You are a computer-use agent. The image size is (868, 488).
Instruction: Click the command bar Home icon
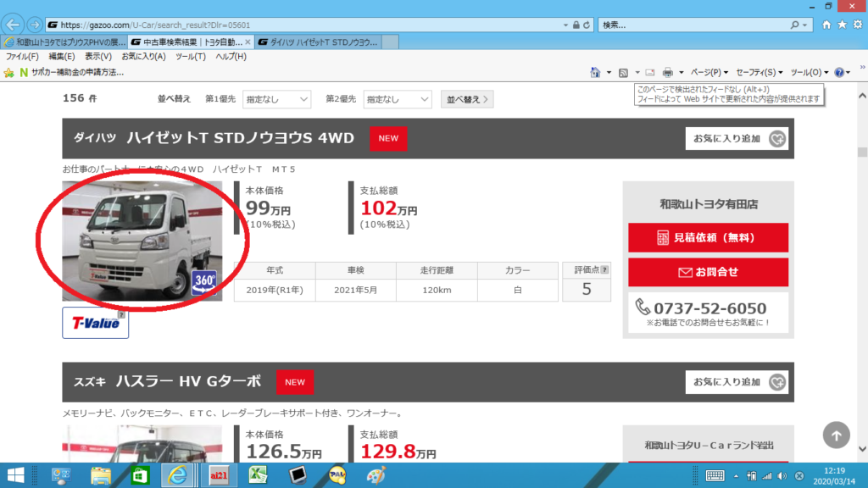pyautogui.click(x=595, y=73)
